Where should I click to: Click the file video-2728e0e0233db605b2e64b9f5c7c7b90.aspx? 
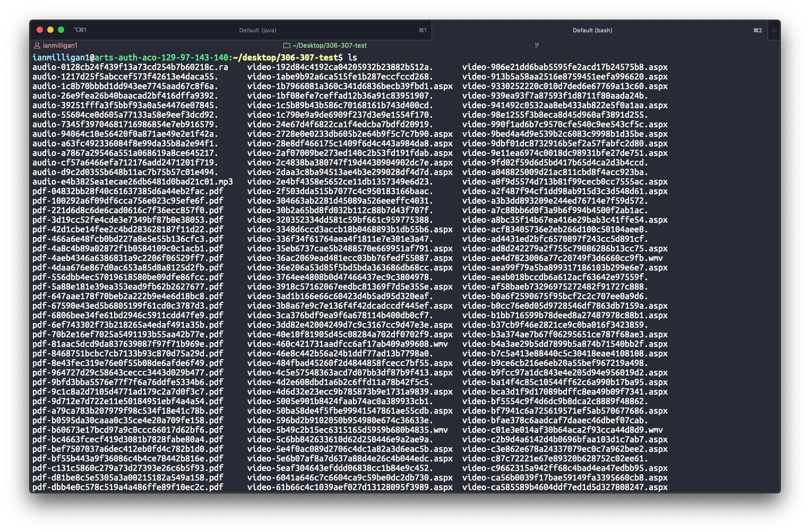pyautogui.click(x=350, y=134)
